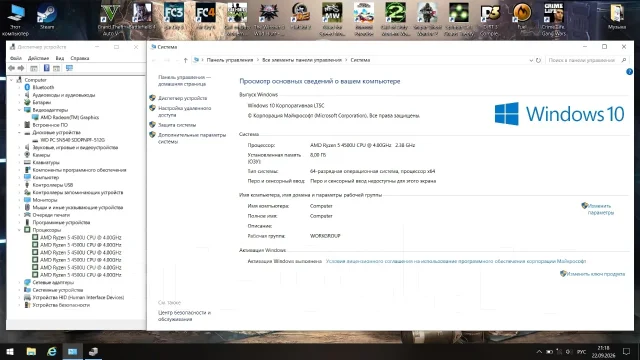Open the Far Cry 3 desktop shortcut
Screen dimensions: 640x360
coord(174,16)
